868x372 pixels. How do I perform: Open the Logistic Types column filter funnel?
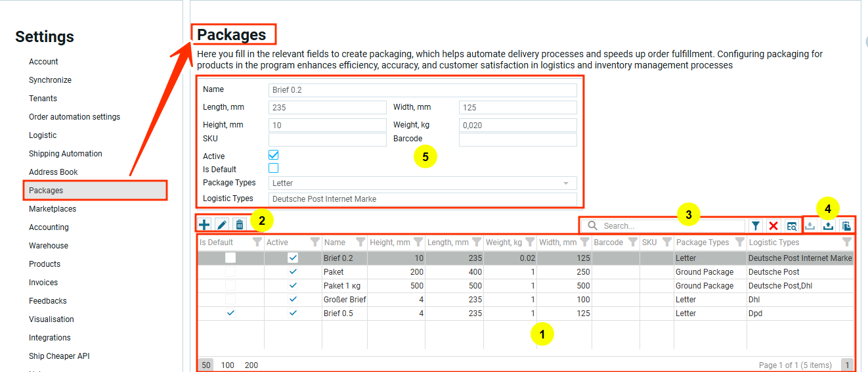[846, 243]
